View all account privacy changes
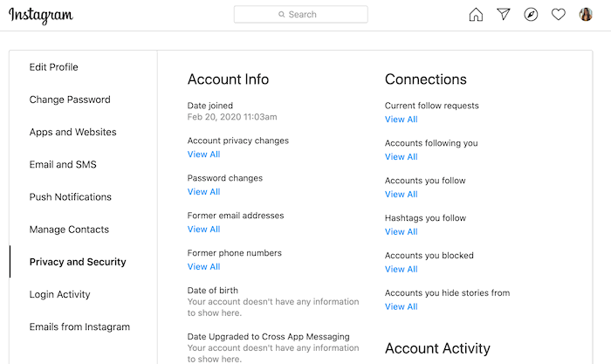611x364 pixels. [x=203, y=155]
